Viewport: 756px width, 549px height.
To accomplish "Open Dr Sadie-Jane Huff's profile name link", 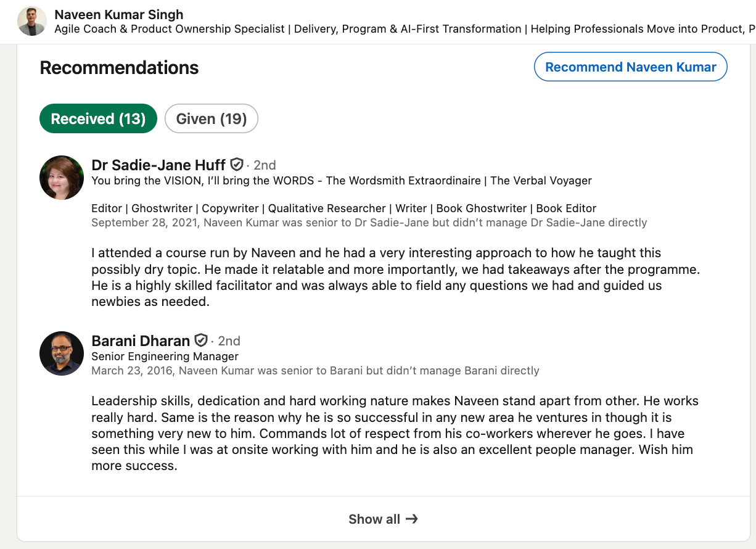I will tap(158, 165).
